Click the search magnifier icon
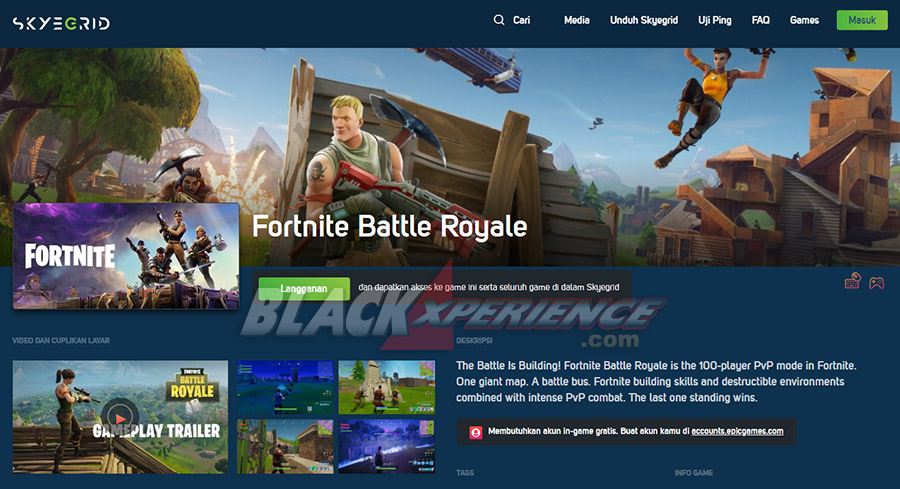This screenshot has width=900, height=489. coord(499,20)
